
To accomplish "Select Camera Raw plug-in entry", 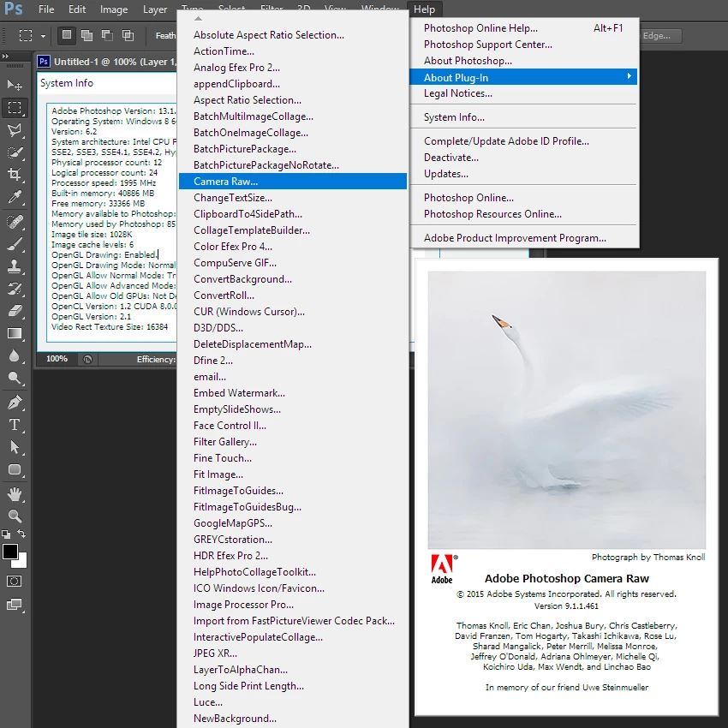I will pyautogui.click(x=293, y=181).
